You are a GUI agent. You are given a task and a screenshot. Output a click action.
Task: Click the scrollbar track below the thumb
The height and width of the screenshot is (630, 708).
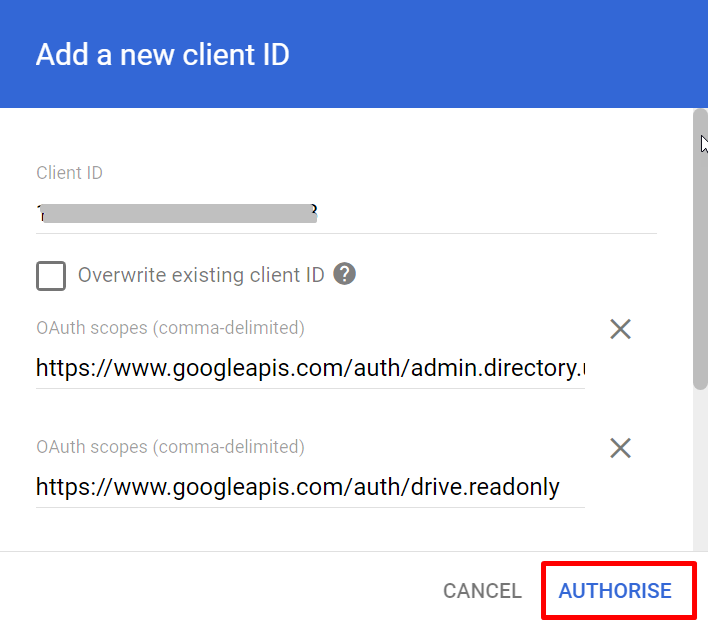[700, 470]
